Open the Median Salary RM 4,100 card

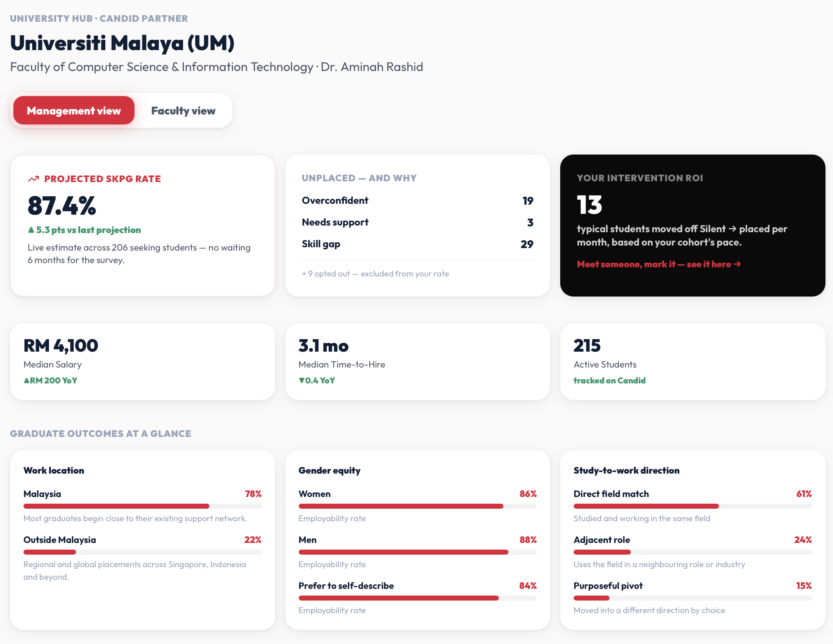(x=142, y=362)
